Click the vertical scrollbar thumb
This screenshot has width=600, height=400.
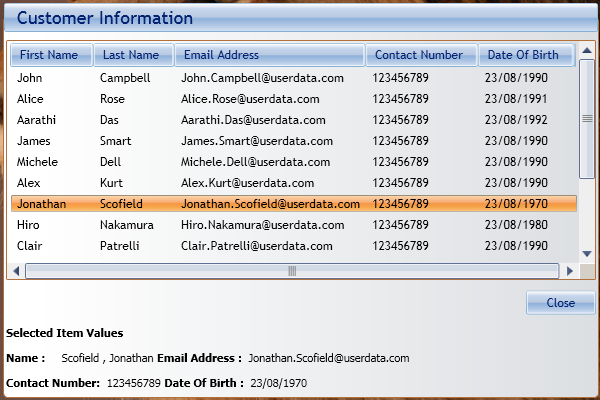(x=587, y=119)
